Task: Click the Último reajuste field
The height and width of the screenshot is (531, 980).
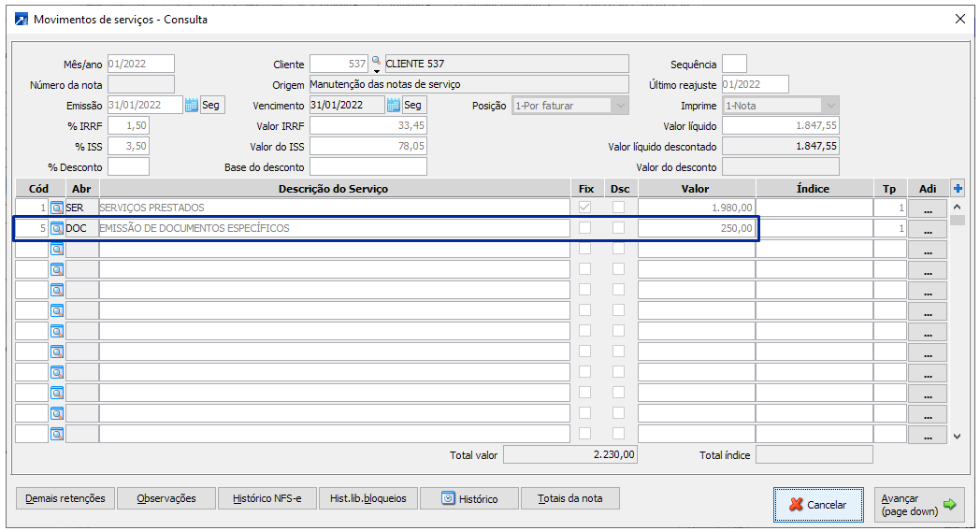Action: (x=755, y=84)
